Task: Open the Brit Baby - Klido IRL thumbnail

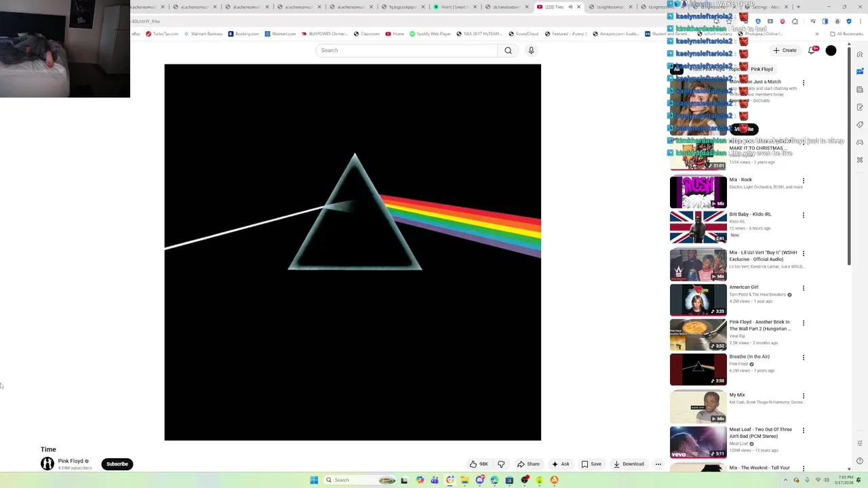Action: tap(698, 226)
